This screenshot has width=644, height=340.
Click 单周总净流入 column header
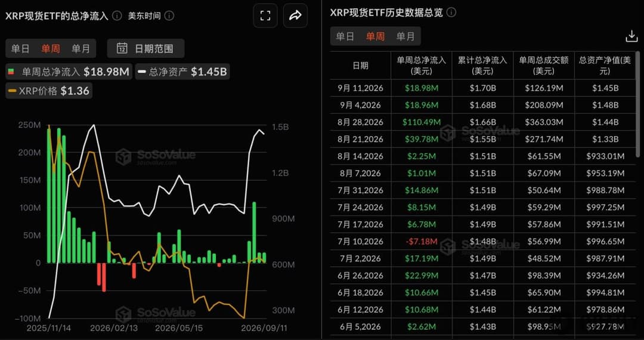click(x=421, y=65)
